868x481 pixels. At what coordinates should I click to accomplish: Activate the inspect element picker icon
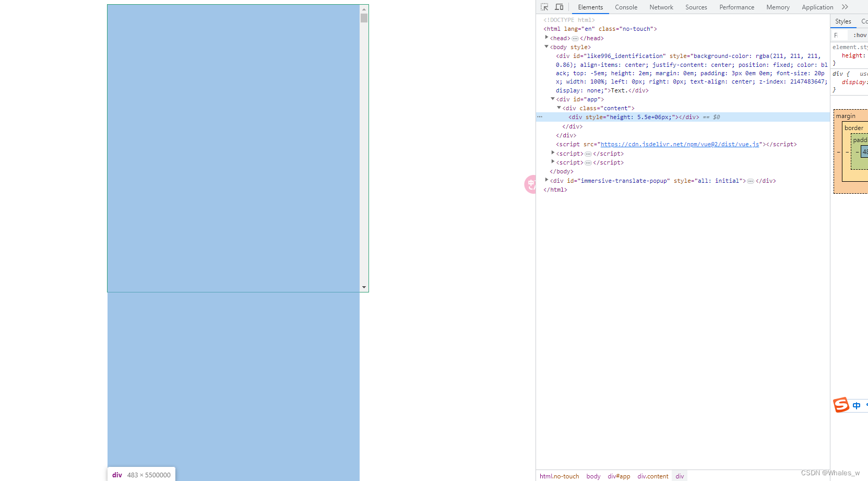(544, 7)
